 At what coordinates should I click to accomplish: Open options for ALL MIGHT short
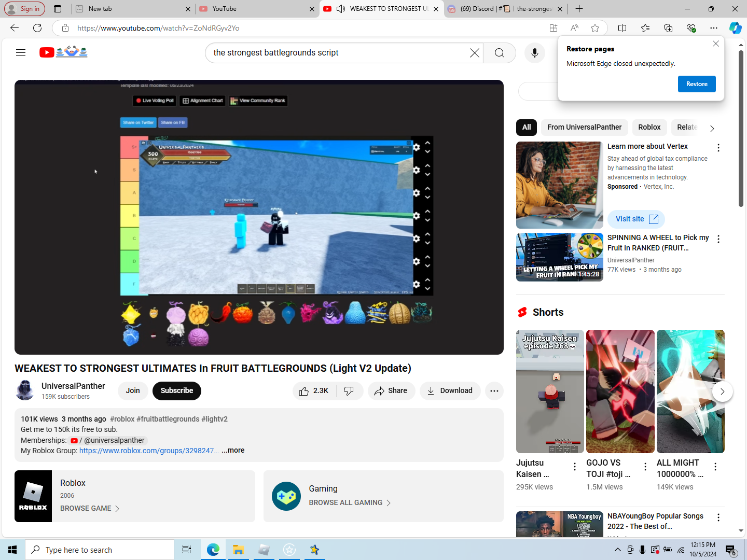coord(715,467)
